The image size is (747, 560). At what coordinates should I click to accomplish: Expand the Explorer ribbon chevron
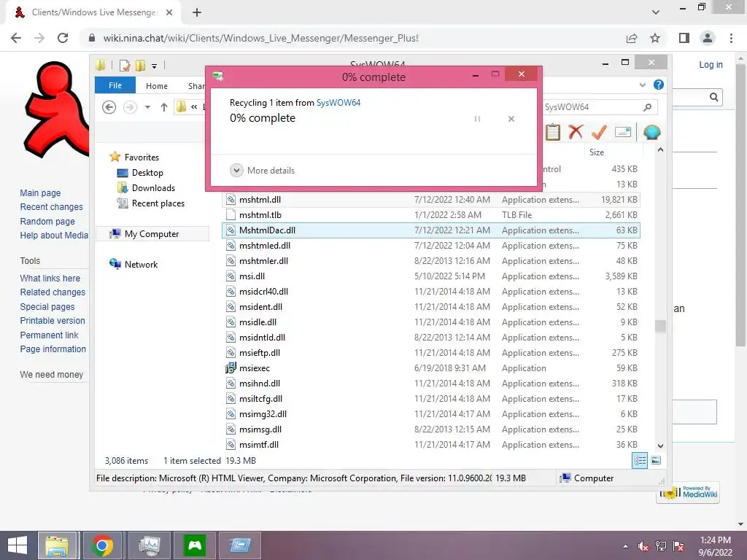point(642,85)
